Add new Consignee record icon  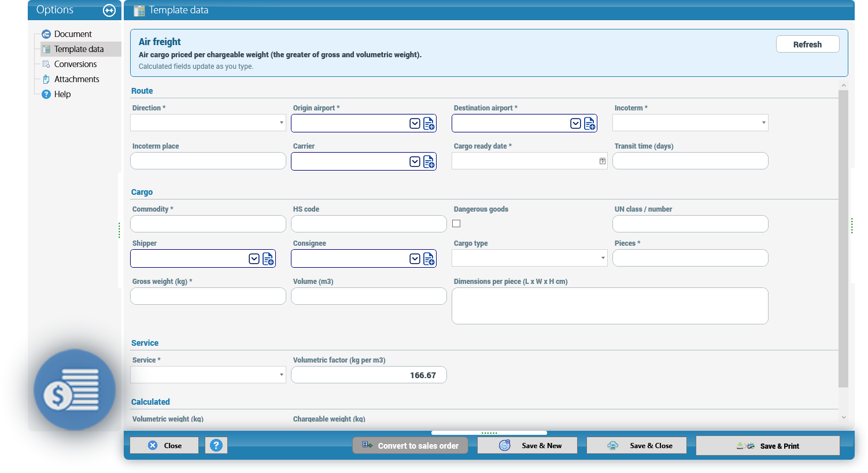[429, 258]
